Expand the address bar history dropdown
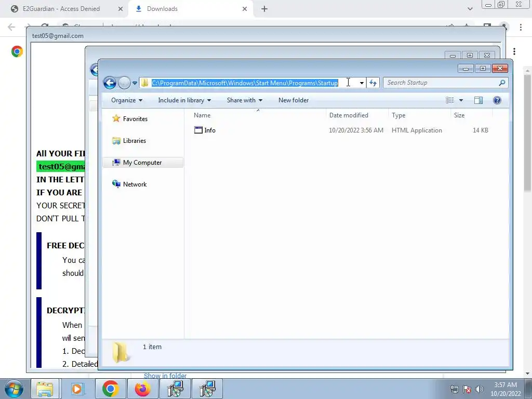Screen dimensions: 532x399 (x=362, y=83)
